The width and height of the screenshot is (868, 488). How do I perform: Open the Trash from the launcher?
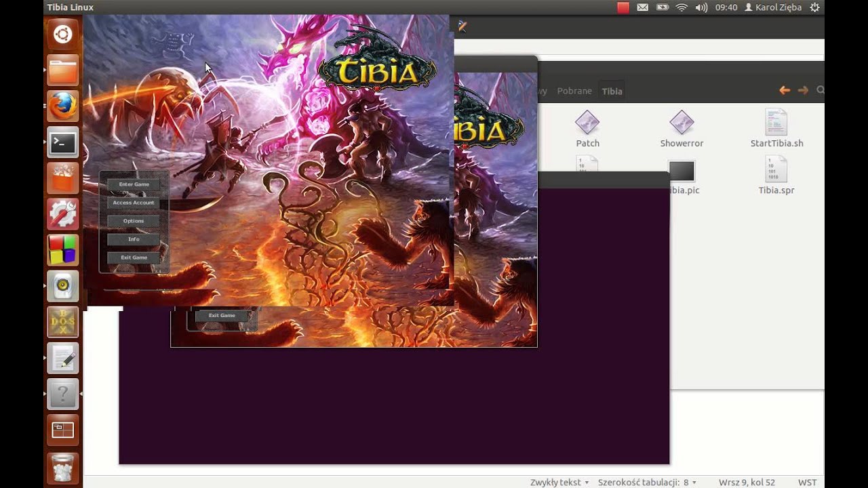[x=63, y=468]
